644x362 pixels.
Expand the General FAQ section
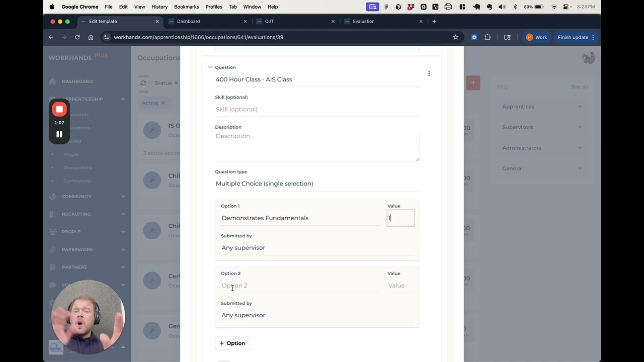click(542, 168)
